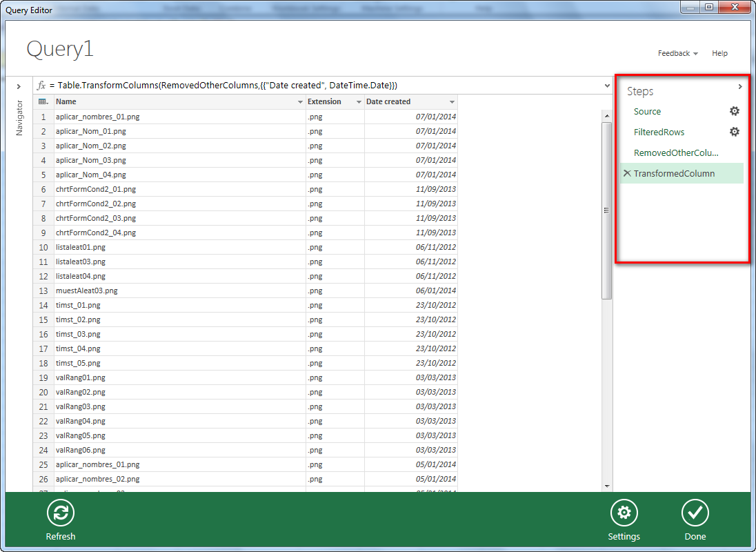Select cell chrtFormCond2_03.png
Screen dimensions: 756x552
[x=180, y=218]
